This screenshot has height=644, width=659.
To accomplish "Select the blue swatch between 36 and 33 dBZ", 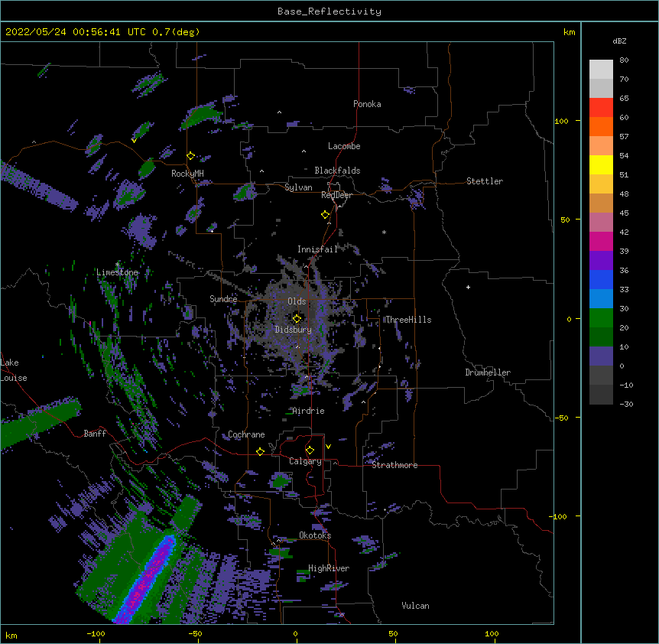I will click(x=601, y=280).
